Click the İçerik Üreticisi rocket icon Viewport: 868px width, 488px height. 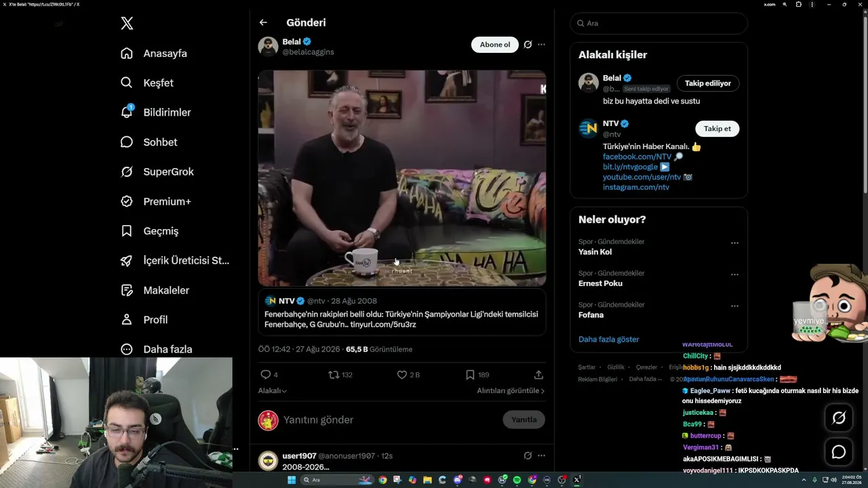(127, 261)
